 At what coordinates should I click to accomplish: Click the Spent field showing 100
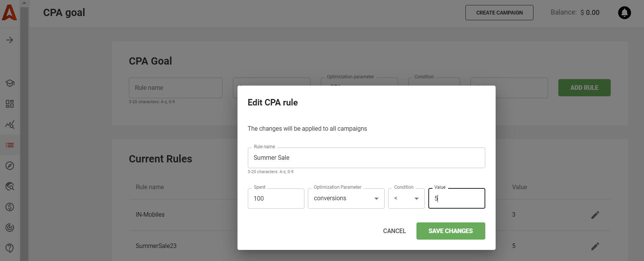pyautogui.click(x=276, y=198)
